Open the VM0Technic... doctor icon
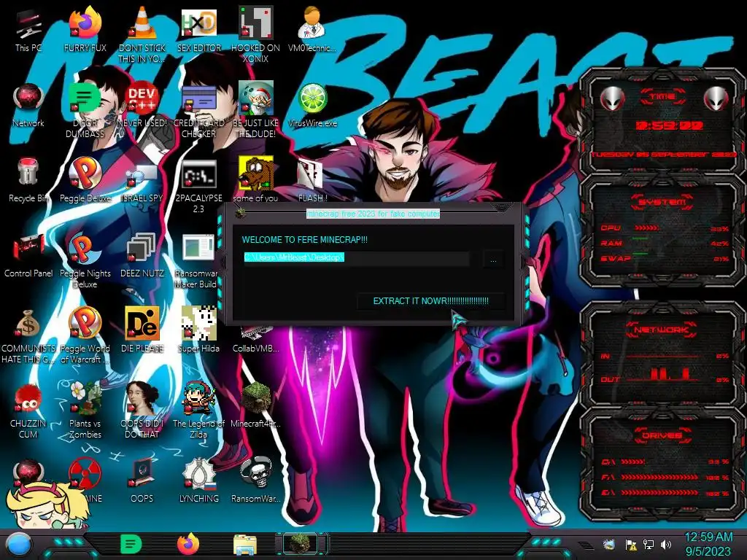The image size is (747, 560). point(312,31)
